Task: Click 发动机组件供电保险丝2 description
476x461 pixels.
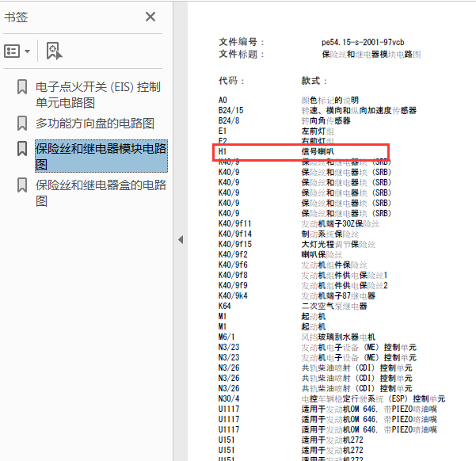Action: pyautogui.click(x=345, y=285)
